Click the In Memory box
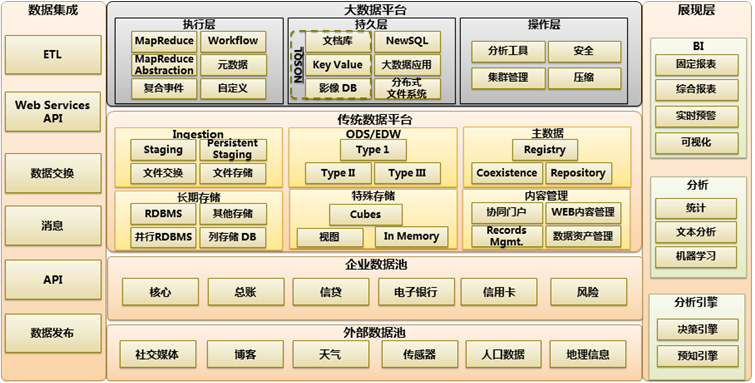Screen dimensions: 755x383 click(x=411, y=237)
